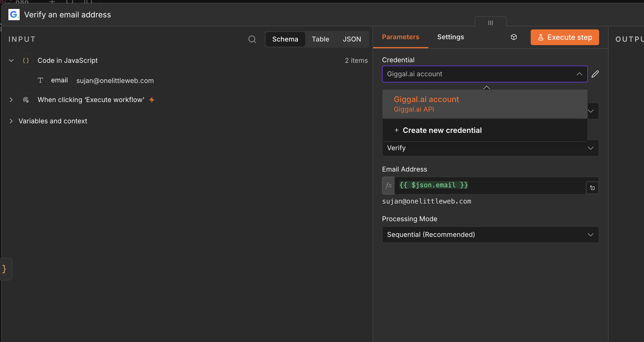Choose Create new credential
Image resolution: width=644 pixels, height=342 pixels.
pyautogui.click(x=485, y=130)
